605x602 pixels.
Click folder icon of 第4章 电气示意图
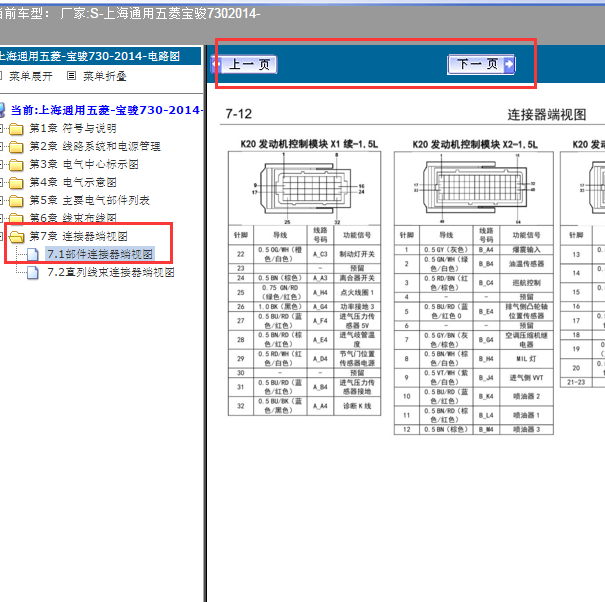pyautogui.click(x=16, y=183)
